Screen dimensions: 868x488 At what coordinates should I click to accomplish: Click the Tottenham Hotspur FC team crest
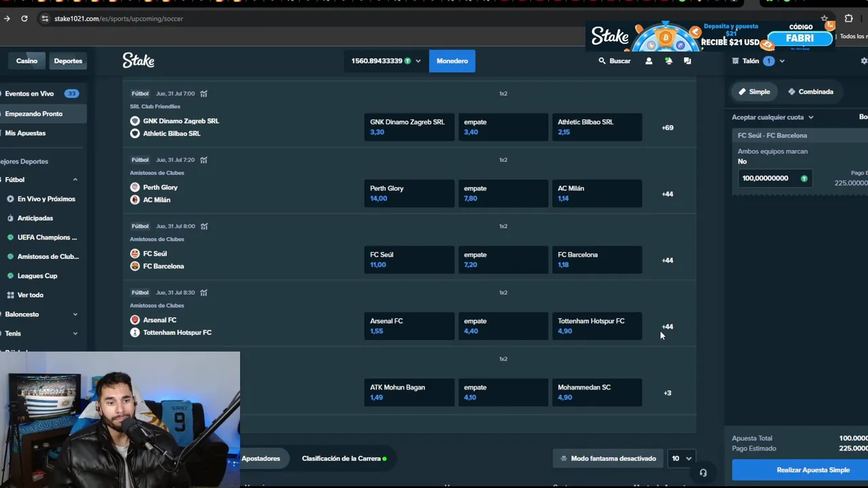pyautogui.click(x=135, y=333)
